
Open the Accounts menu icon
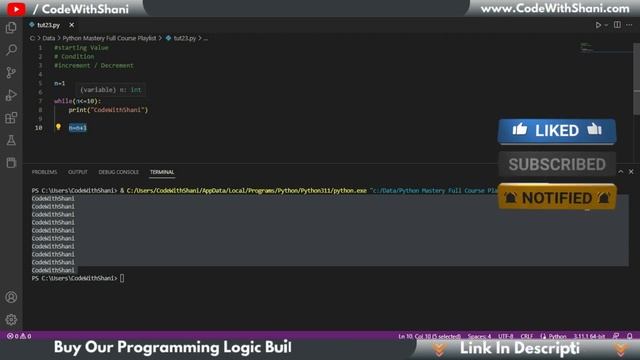click(11, 297)
